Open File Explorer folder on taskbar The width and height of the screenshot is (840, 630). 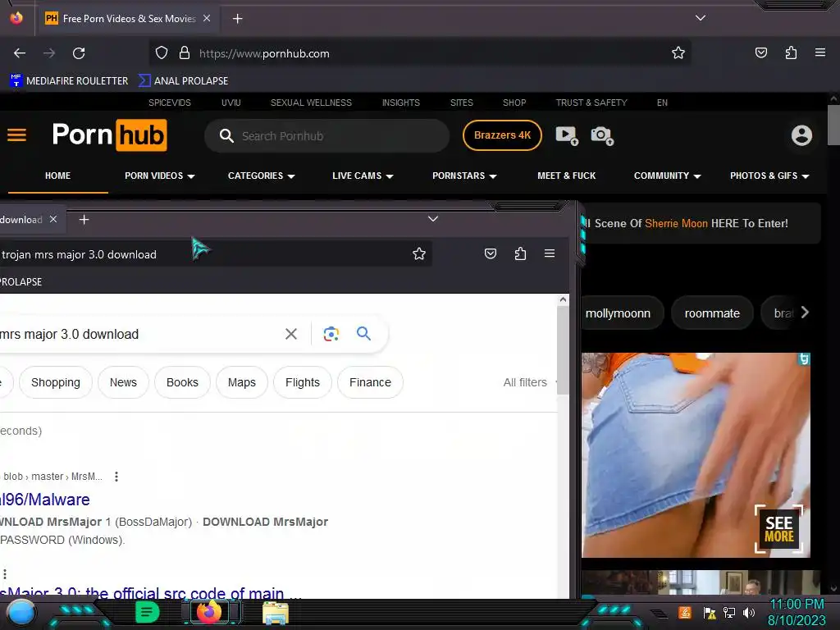tap(276, 613)
